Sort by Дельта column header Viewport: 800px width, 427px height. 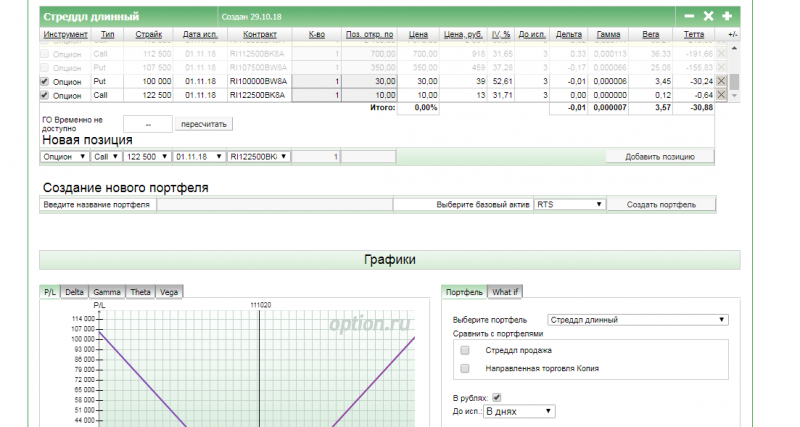click(568, 34)
